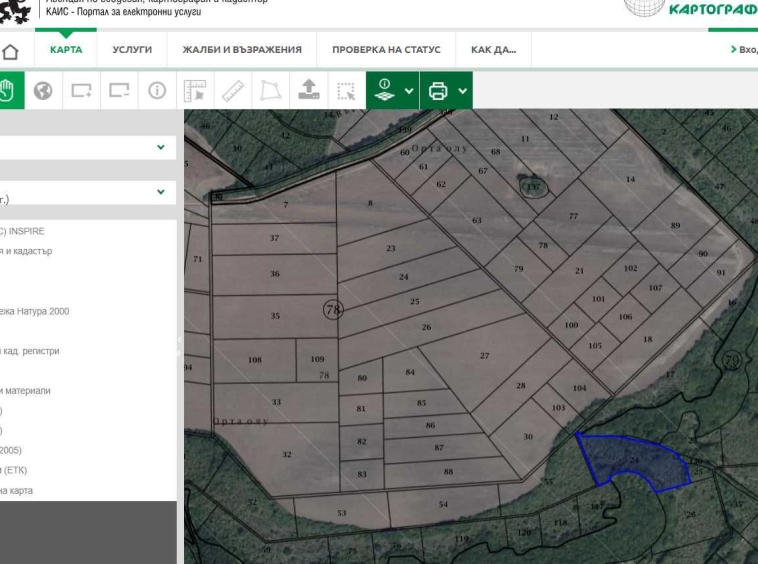Click the blue highlighted parcel on map
The height and width of the screenshot is (564, 758).
[630, 462]
